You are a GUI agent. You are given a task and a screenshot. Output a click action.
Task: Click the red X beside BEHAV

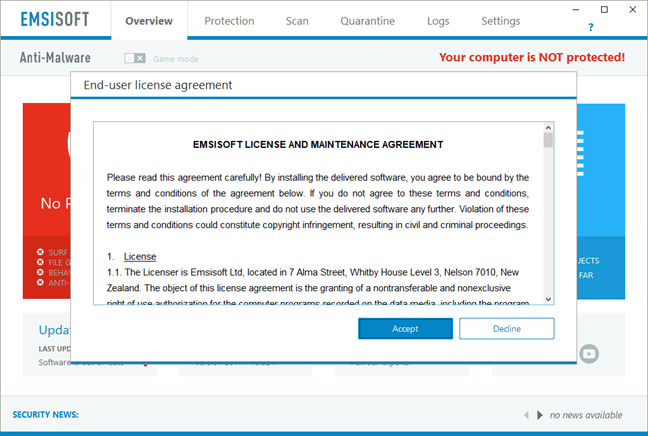coord(40,272)
